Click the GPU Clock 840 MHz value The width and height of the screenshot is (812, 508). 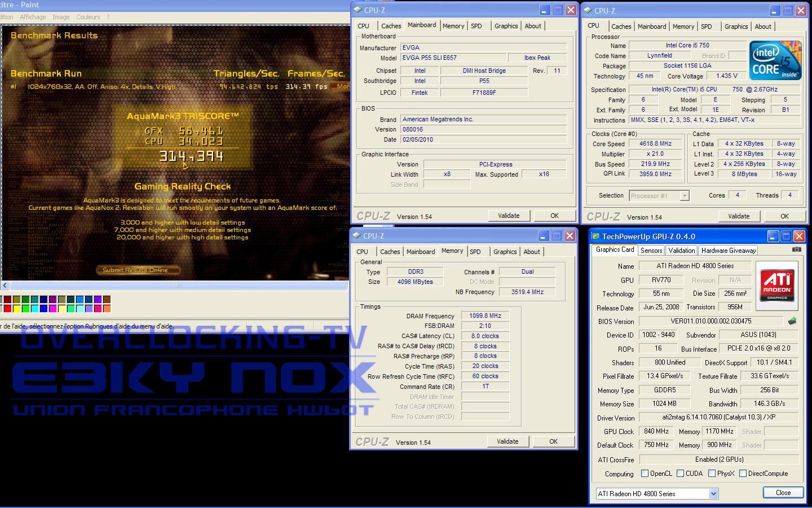pos(656,431)
